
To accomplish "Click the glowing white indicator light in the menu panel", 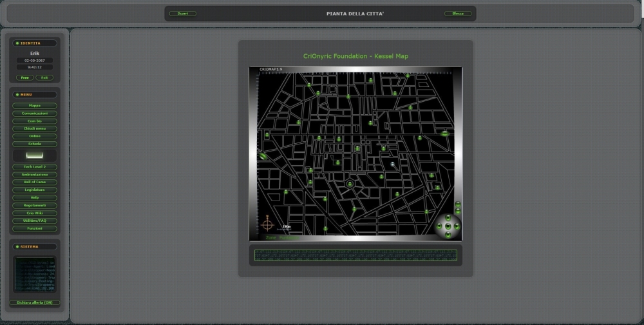I will (x=35, y=155).
